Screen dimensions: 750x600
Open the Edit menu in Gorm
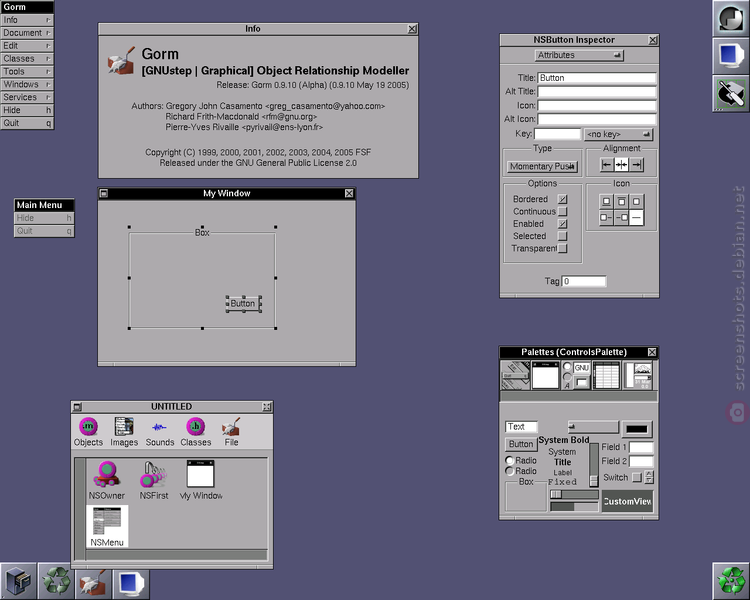click(27, 46)
